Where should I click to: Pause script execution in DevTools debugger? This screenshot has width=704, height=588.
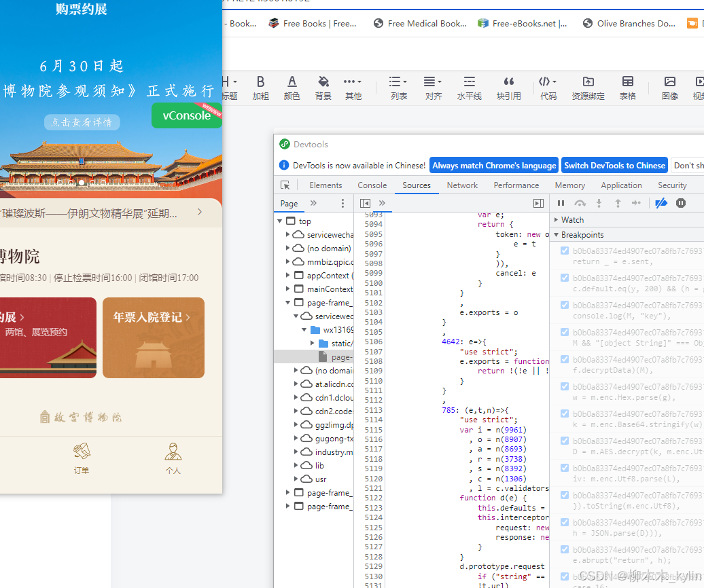pos(561,203)
